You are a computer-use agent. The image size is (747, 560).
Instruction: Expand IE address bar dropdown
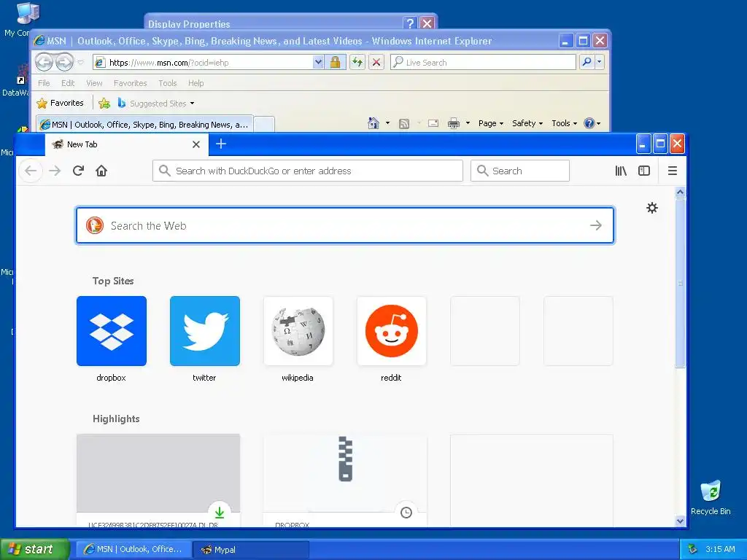click(318, 62)
